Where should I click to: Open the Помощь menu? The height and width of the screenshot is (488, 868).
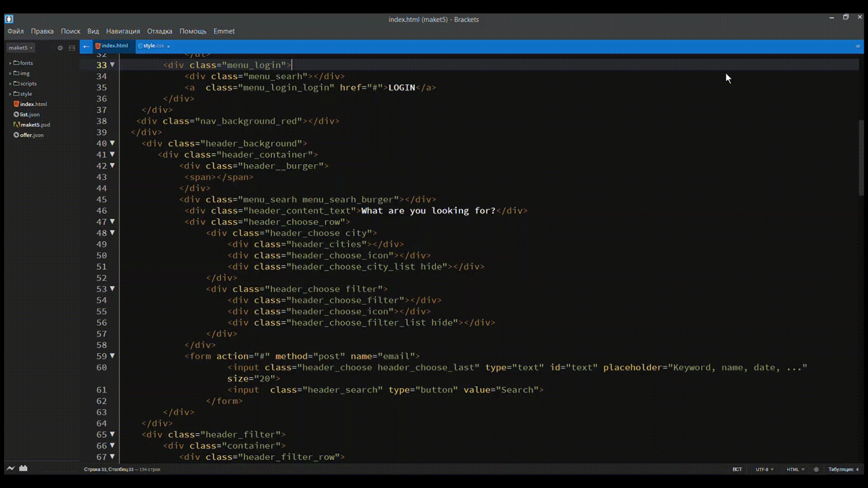pos(193,31)
